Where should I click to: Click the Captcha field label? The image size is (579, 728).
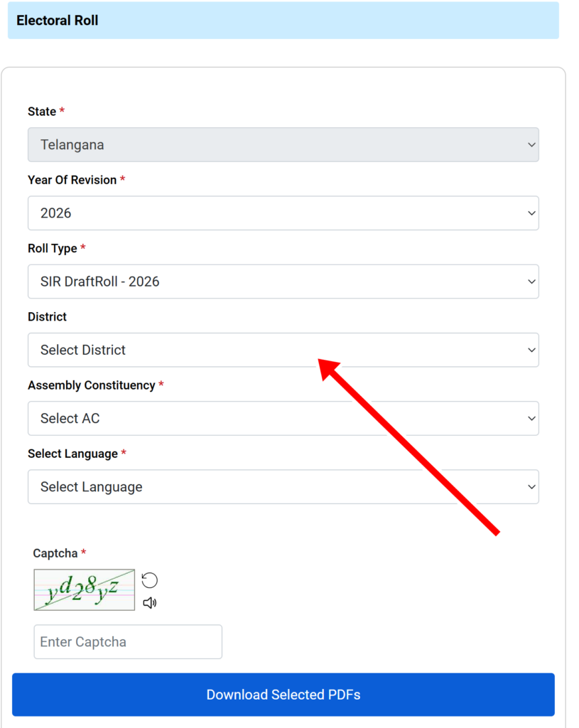click(x=55, y=553)
